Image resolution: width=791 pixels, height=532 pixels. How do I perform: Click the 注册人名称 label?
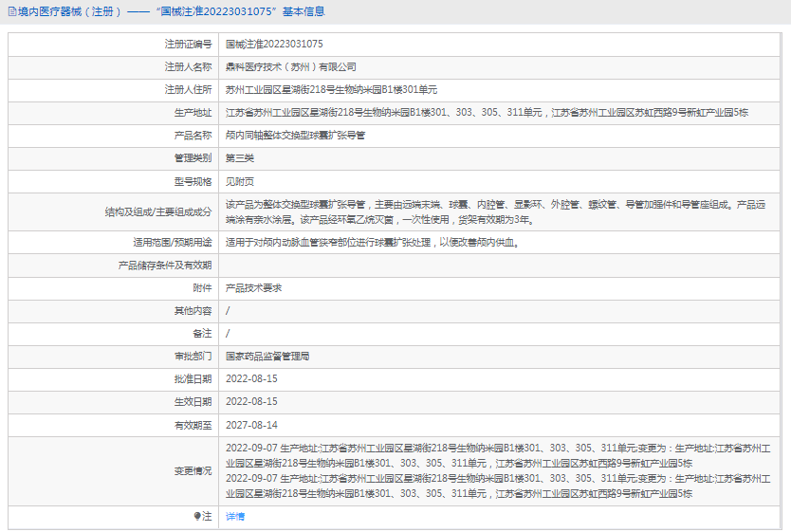click(x=188, y=66)
